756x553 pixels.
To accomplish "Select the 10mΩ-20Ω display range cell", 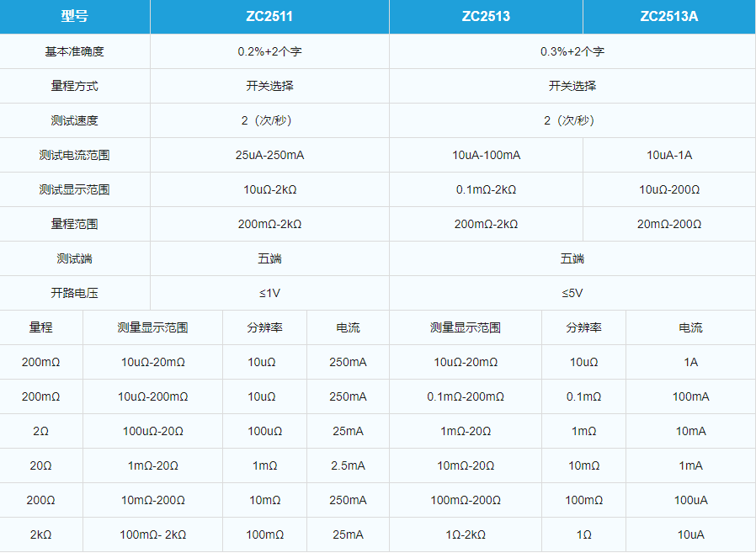I will (466, 465).
